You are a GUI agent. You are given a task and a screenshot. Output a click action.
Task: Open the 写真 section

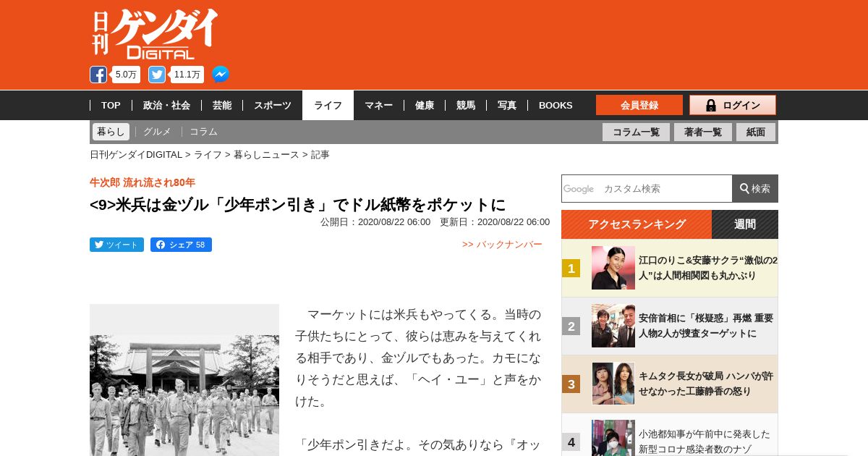tap(507, 106)
